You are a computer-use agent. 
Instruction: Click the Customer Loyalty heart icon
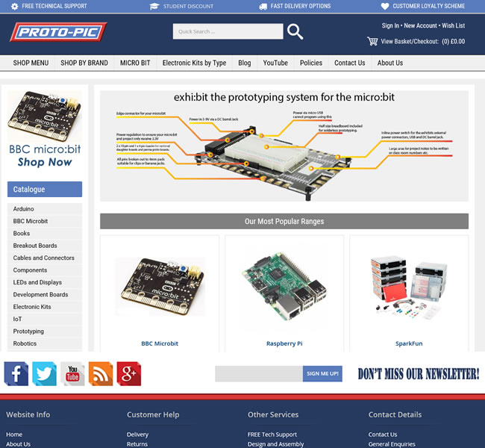pyautogui.click(x=385, y=6)
